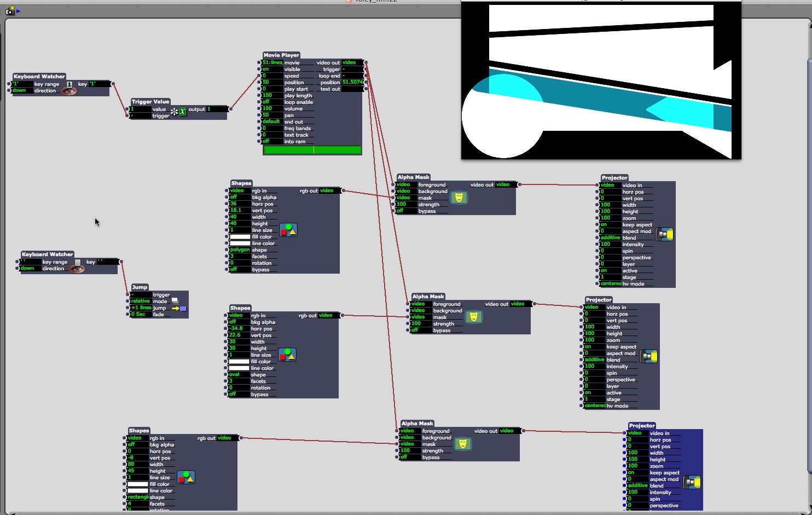
Task: Toggle Movie Player visible 'on' value
Action: tap(272, 70)
